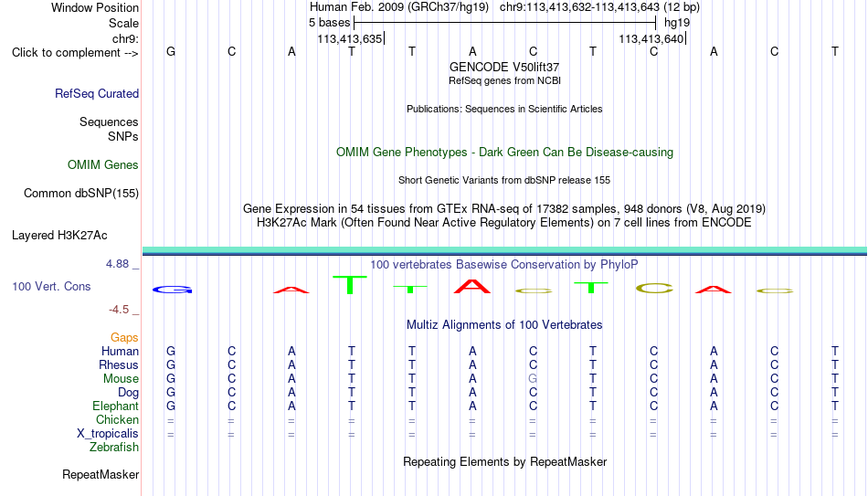Click the 'Human Feb. 2009 (GRCh37/hg19)' assembly text
868x496 pixels.
(399, 7)
